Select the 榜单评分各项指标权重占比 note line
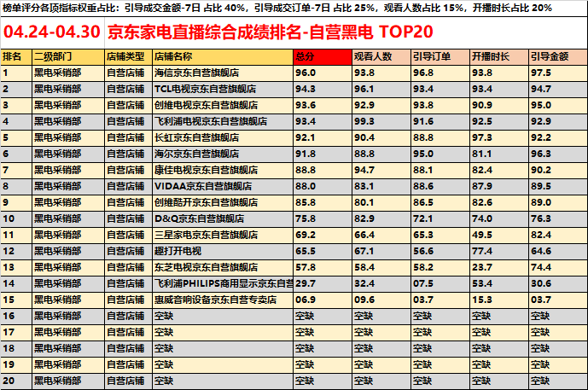 277,8
